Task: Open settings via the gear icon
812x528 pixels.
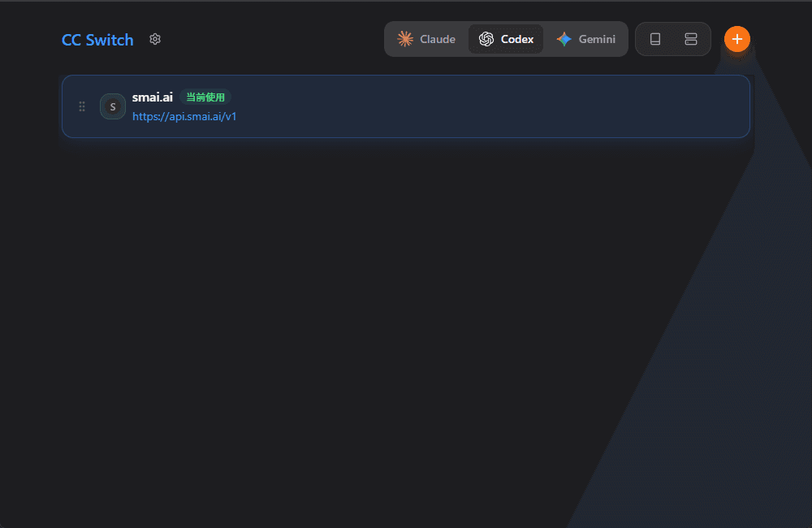Action: pos(155,39)
